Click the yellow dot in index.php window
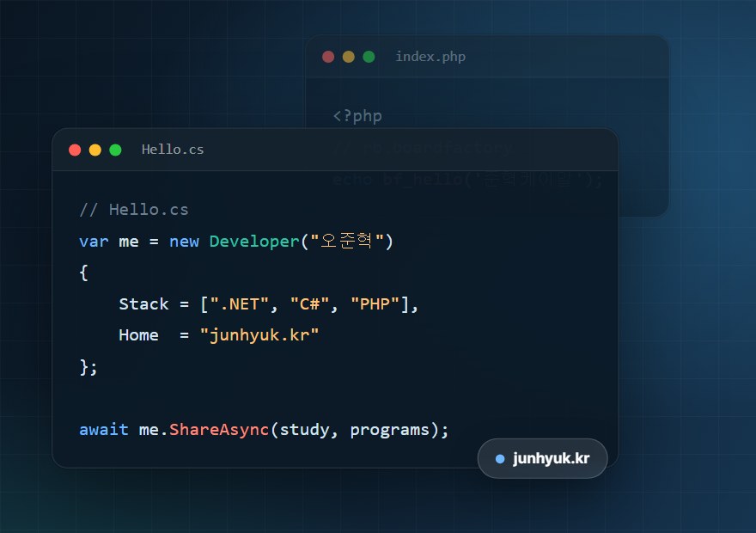The image size is (756, 533). click(349, 57)
